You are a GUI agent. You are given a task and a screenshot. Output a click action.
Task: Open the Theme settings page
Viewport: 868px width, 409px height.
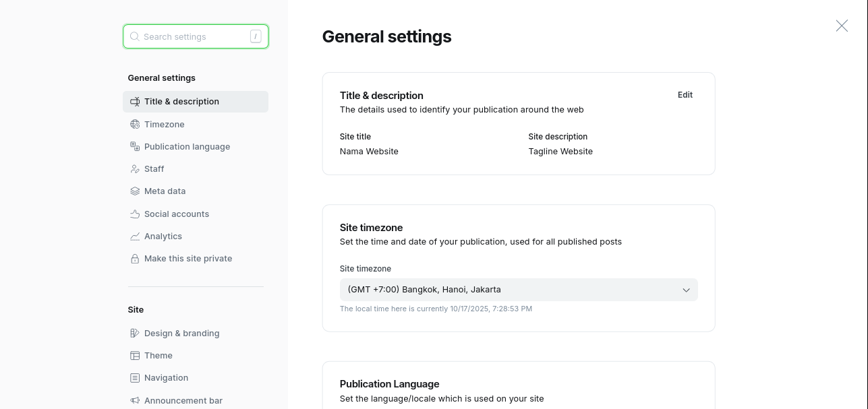pyautogui.click(x=158, y=355)
